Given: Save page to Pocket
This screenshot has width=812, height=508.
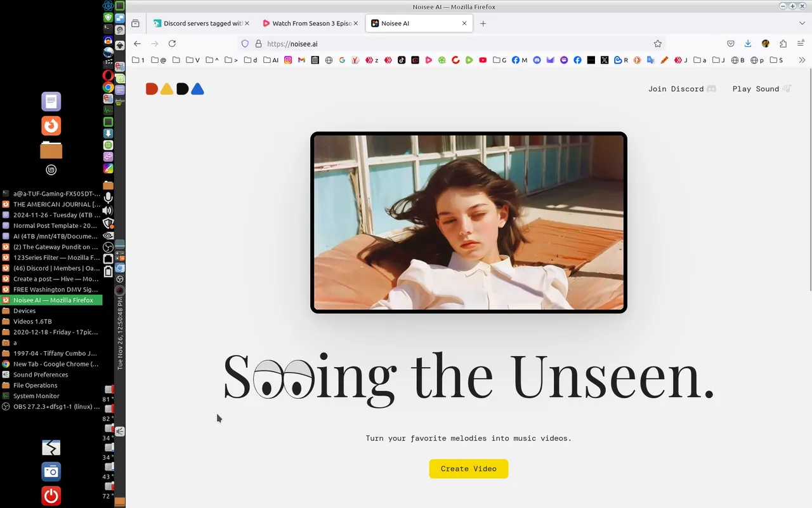Looking at the screenshot, I should 731,44.
